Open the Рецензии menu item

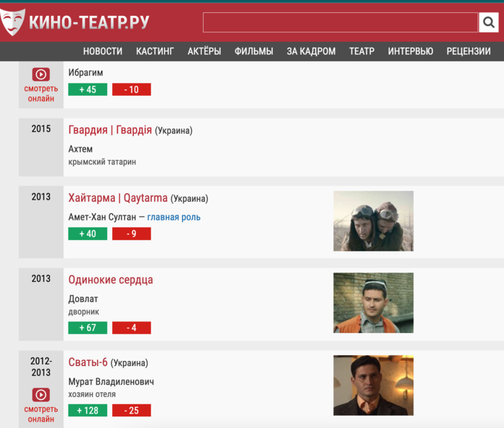469,51
